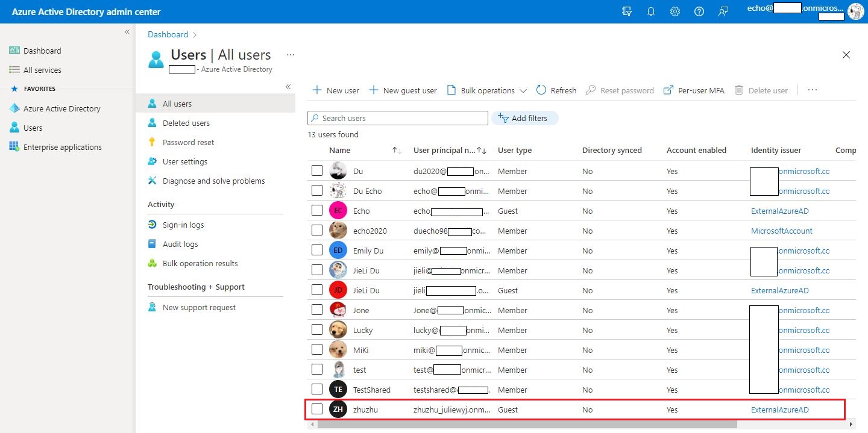Viewport: 868px width, 433px height.
Task: Open the toolbar more options ellipsis
Action: (813, 90)
